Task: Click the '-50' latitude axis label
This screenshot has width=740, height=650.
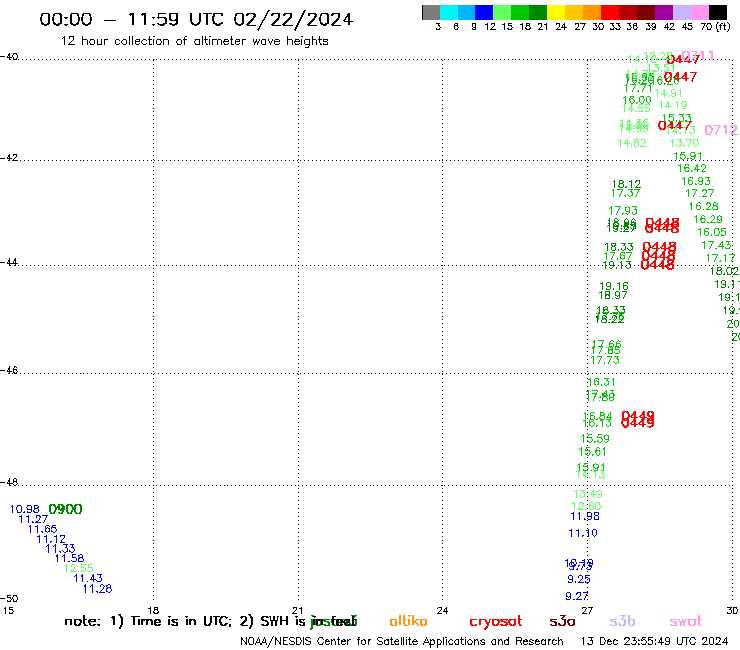Action: (9, 599)
